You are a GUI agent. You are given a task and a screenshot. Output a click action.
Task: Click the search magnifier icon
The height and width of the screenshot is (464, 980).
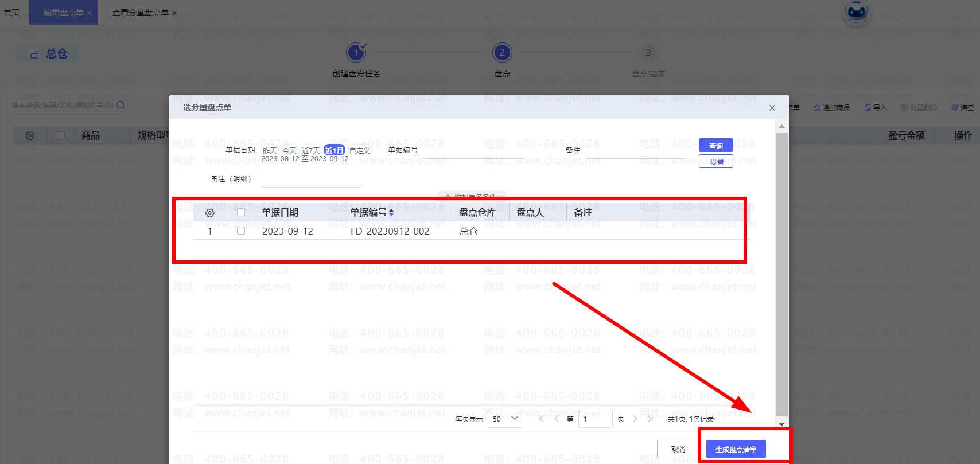(120, 105)
